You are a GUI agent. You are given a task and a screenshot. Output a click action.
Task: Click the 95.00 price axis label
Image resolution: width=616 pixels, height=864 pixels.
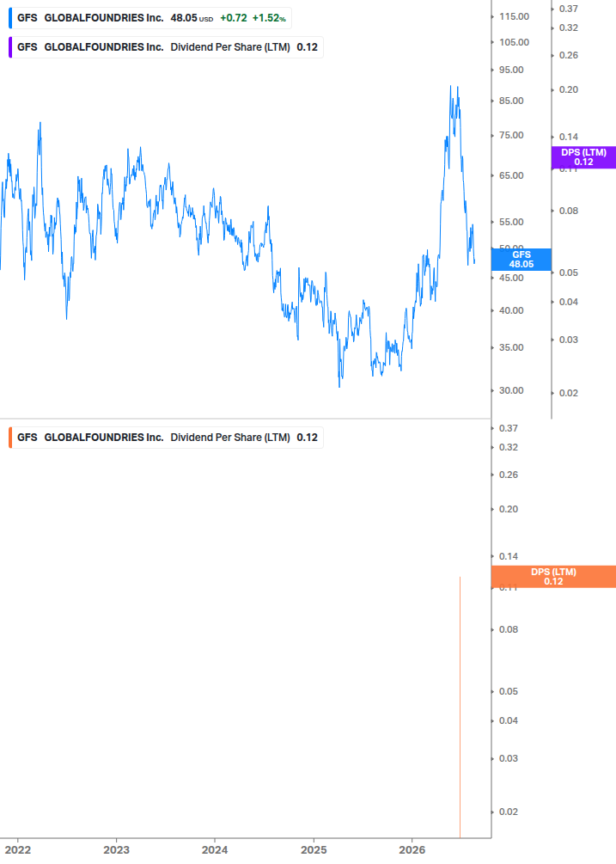pos(511,70)
